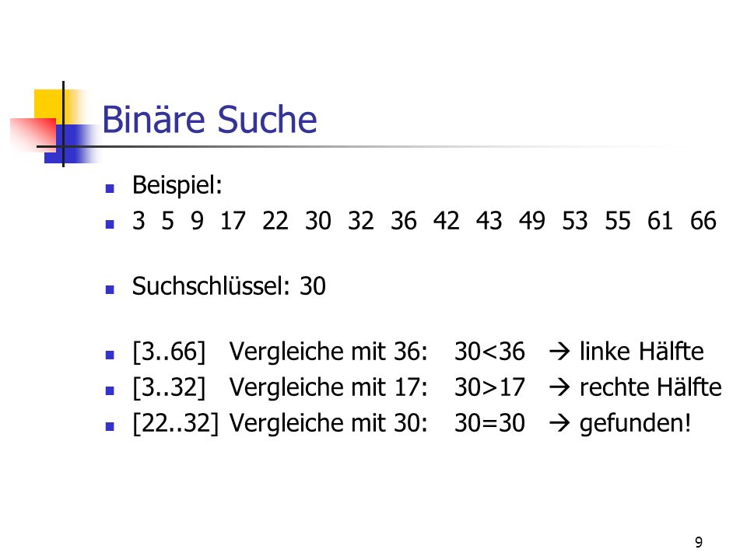Click page number 9 in the corner
This screenshot has width=747, height=560.
pyautogui.click(x=699, y=542)
